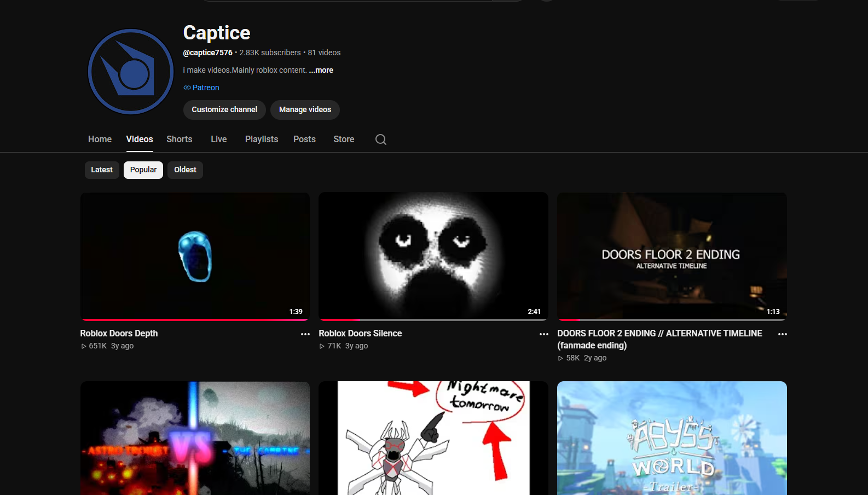
Task: Open options menu for DOORS FLOOR 2 ENDING
Action: coord(783,334)
